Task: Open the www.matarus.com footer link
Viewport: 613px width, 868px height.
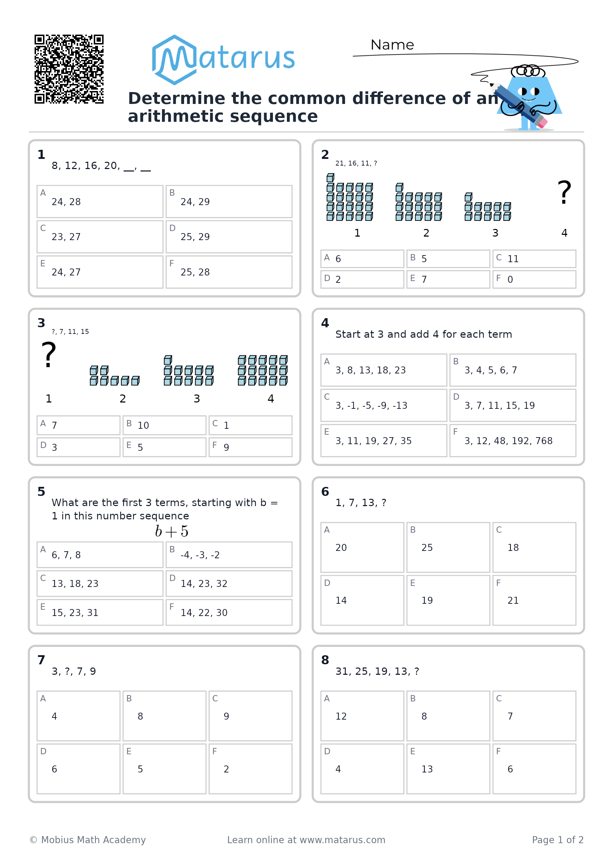Action: 343,840
